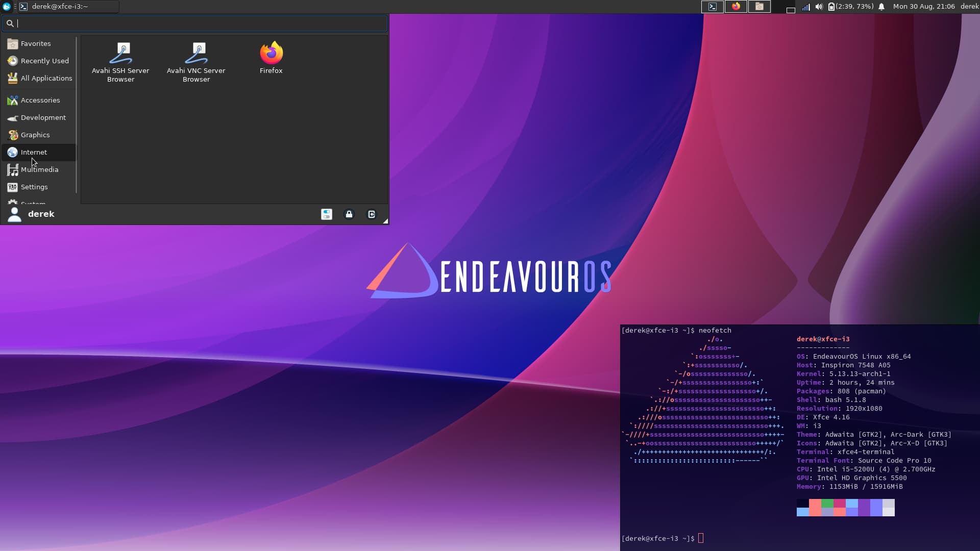Click the white color block in neofetch palette

pyautogui.click(x=889, y=512)
